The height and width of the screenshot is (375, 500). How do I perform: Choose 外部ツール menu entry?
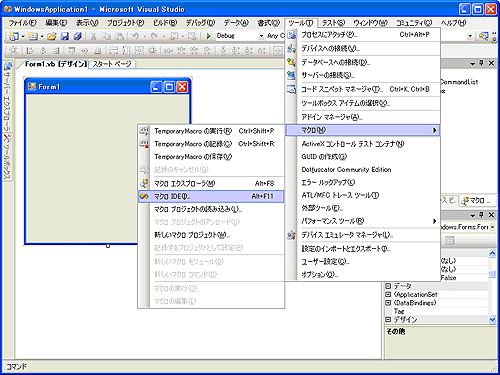pos(363,208)
